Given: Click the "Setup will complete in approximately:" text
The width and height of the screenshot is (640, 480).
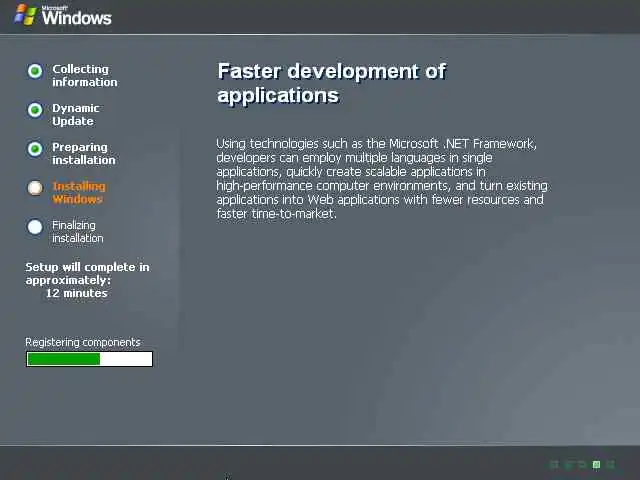Looking at the screenshot, I should 87,273.
